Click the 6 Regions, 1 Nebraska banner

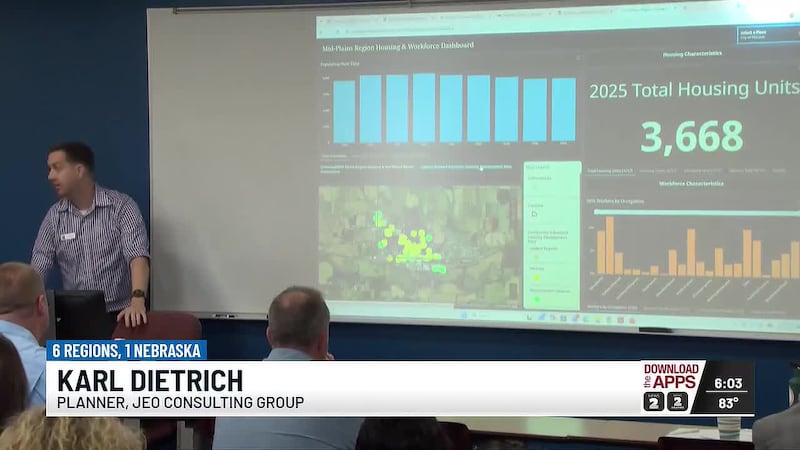click(127, 351)
